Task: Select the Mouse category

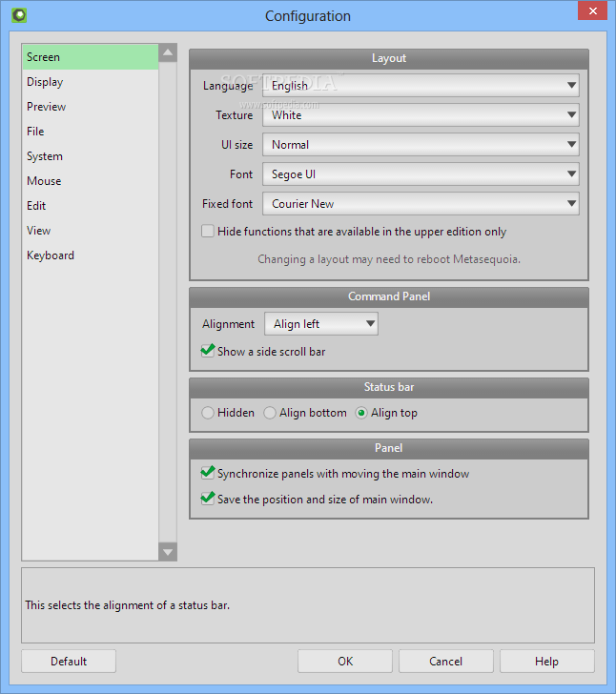Action: tap(91, 181)
